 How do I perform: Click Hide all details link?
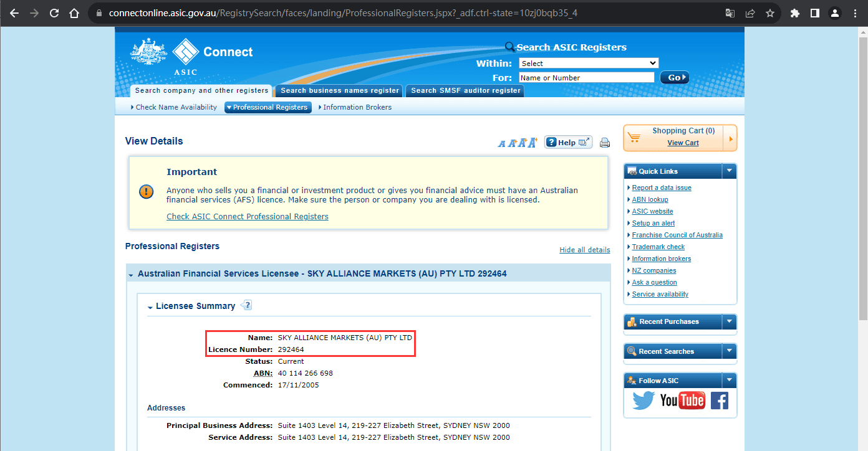point(585,250)
